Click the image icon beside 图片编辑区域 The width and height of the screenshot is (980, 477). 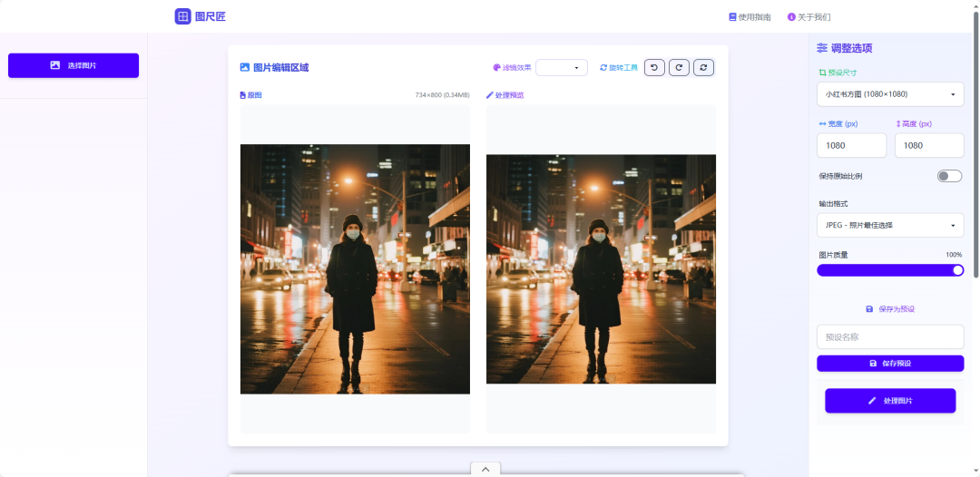pos(245,67)
